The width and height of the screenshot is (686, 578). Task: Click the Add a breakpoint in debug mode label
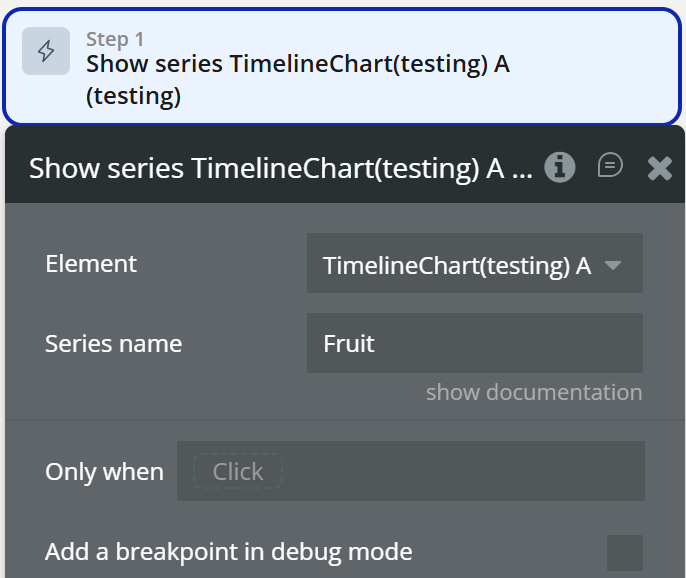[x=228, y=551]
